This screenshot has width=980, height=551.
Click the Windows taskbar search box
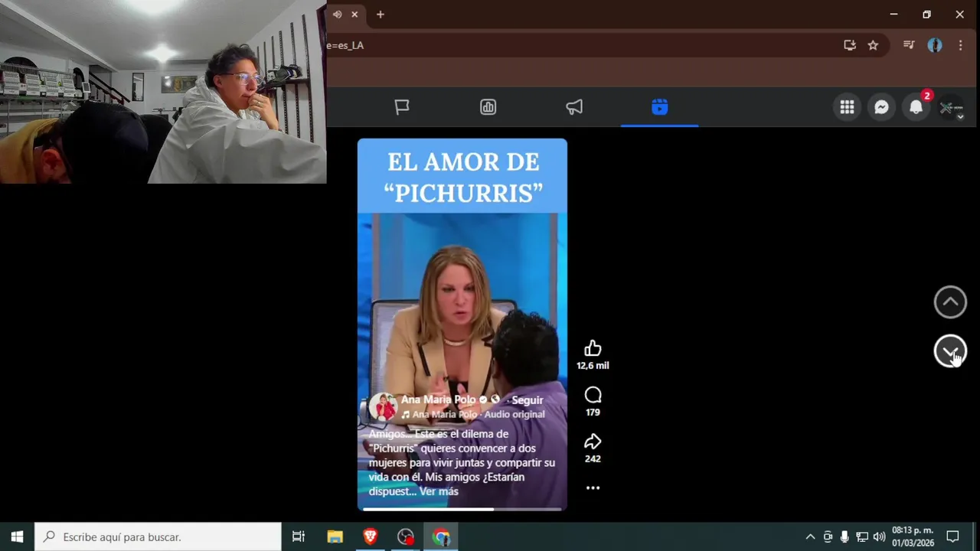pos(158,536)
